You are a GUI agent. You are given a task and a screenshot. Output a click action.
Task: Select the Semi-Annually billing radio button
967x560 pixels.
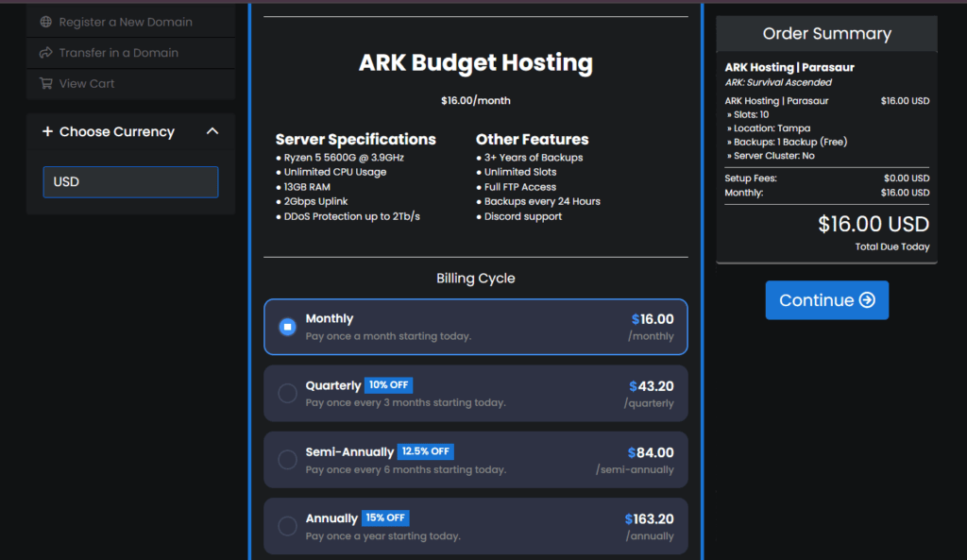(287, 460)
